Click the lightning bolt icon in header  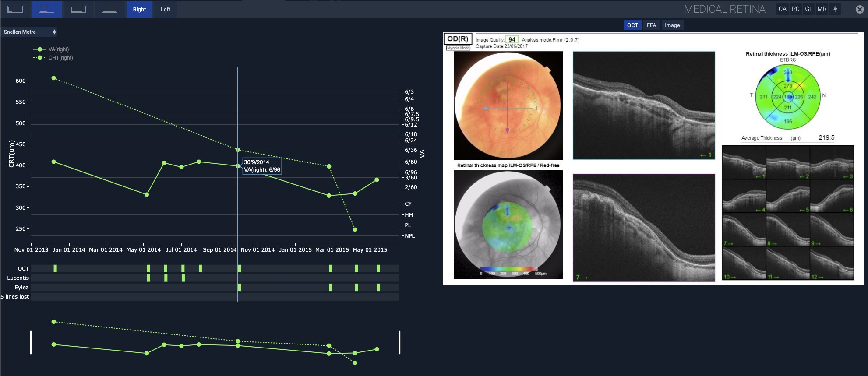[x=835, y=9]
